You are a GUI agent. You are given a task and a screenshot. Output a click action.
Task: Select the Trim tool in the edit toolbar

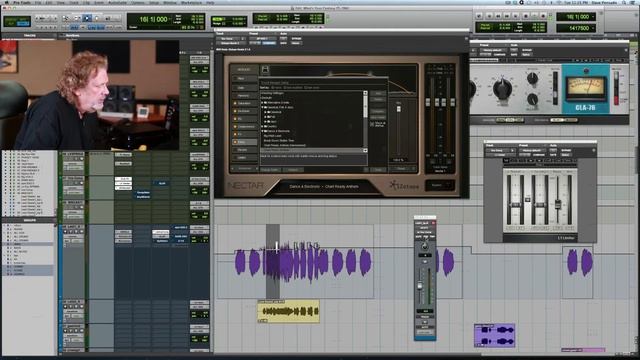[x=76, y=18]
